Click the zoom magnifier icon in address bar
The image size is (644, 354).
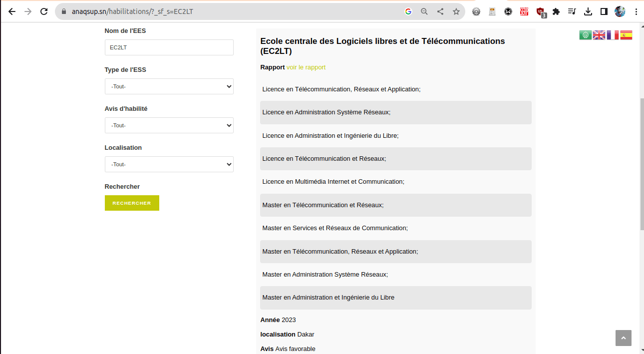click(424, 11)
